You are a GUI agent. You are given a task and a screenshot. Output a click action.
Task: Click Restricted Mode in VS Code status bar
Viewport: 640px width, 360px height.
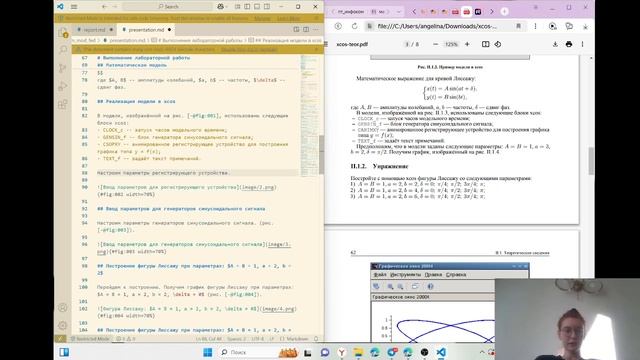click(91, 339)
